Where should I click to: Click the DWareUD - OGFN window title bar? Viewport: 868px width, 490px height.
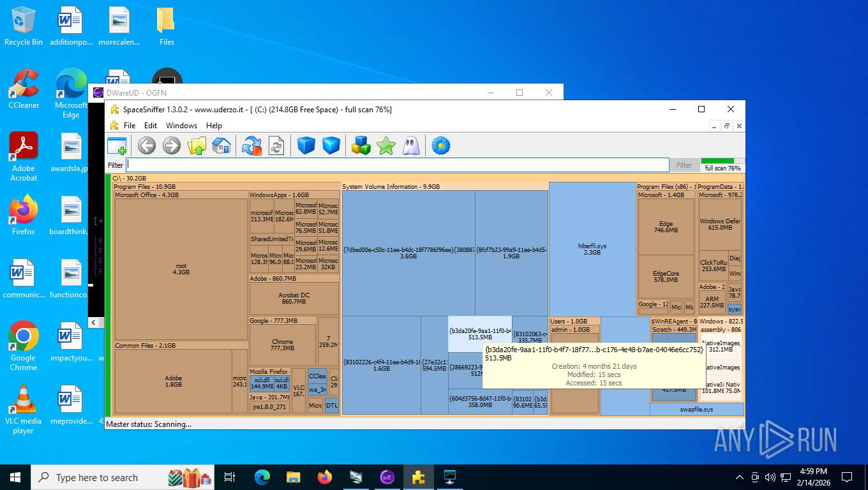pos(325,93)
